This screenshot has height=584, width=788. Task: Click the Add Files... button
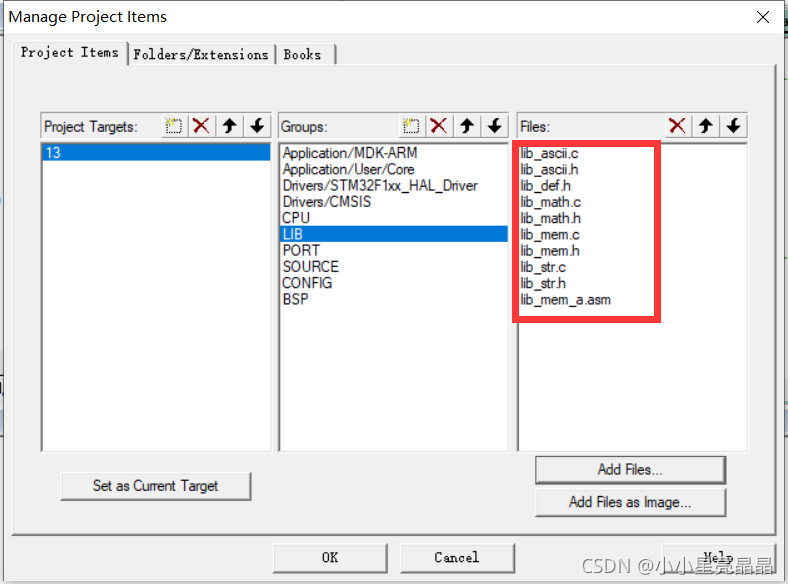click(x=630, y=470)
